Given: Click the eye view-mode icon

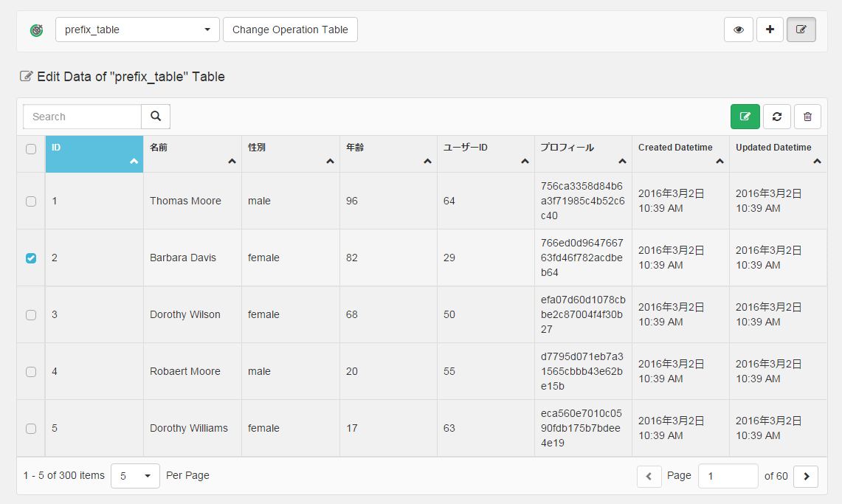Looking at the screenshot, I should (x=739, y=30).
